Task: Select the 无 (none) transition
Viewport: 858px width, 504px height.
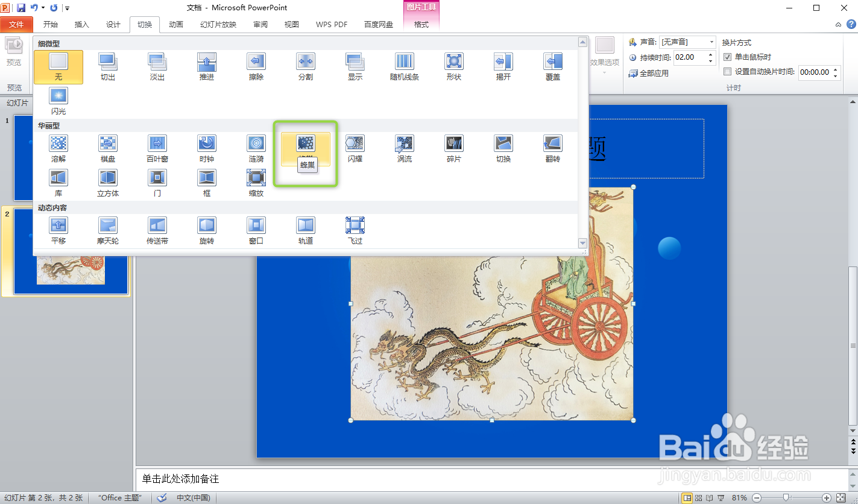Action: click(x=58, y=67)
